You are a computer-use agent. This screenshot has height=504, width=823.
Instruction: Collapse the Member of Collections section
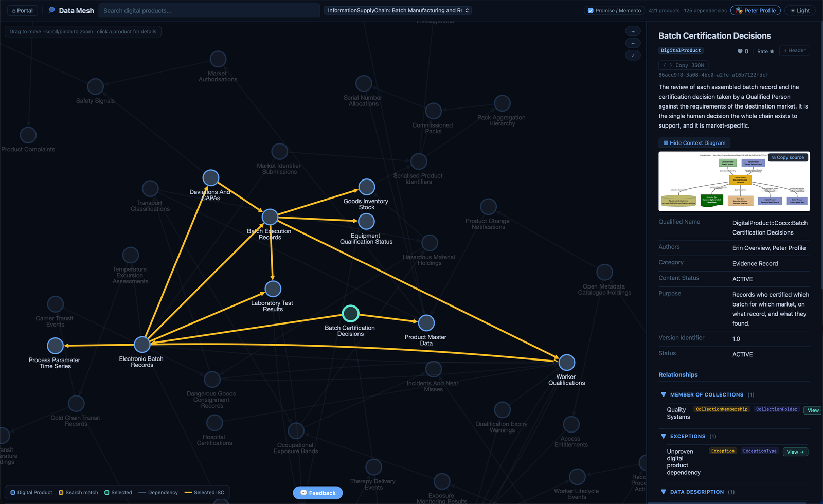coord(664,394)
